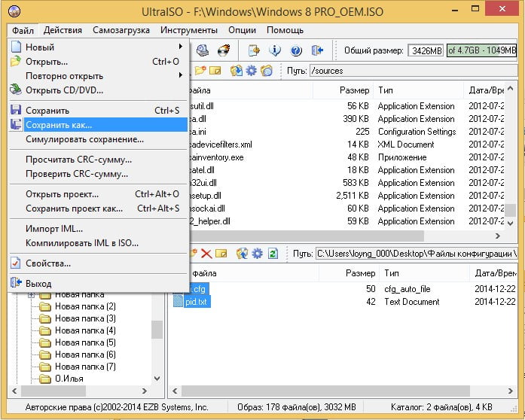The image size is (525, 420).
Task: Click the burn CD/DVD image icon
Action: (x=224, y=51)
